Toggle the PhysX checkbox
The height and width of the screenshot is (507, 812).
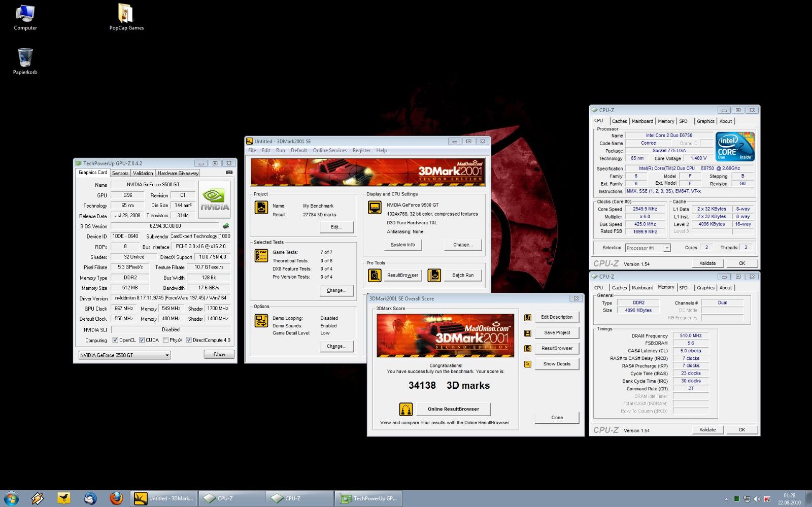pos(165,340)
